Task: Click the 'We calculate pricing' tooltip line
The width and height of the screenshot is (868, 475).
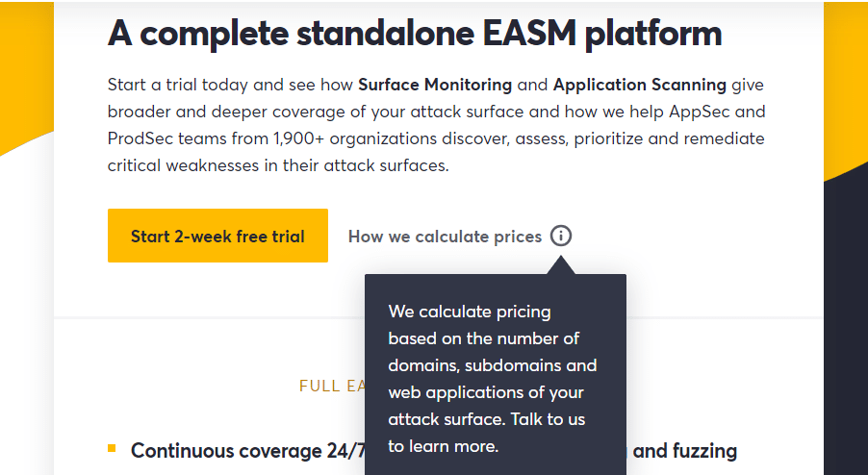Action: tap(470, 312)
